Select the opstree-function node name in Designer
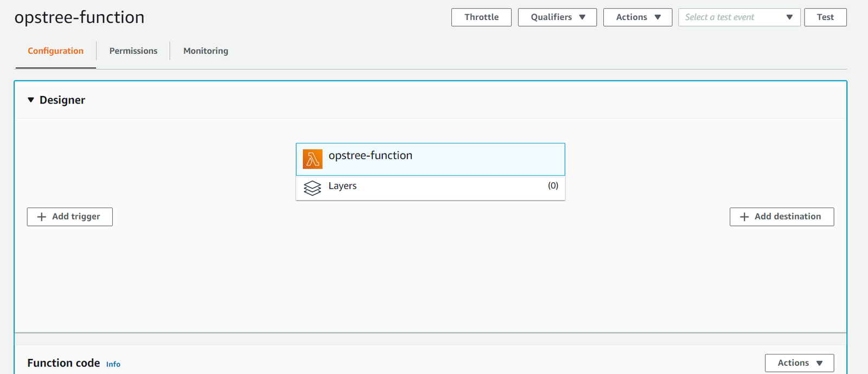 [x=371, y=156]
